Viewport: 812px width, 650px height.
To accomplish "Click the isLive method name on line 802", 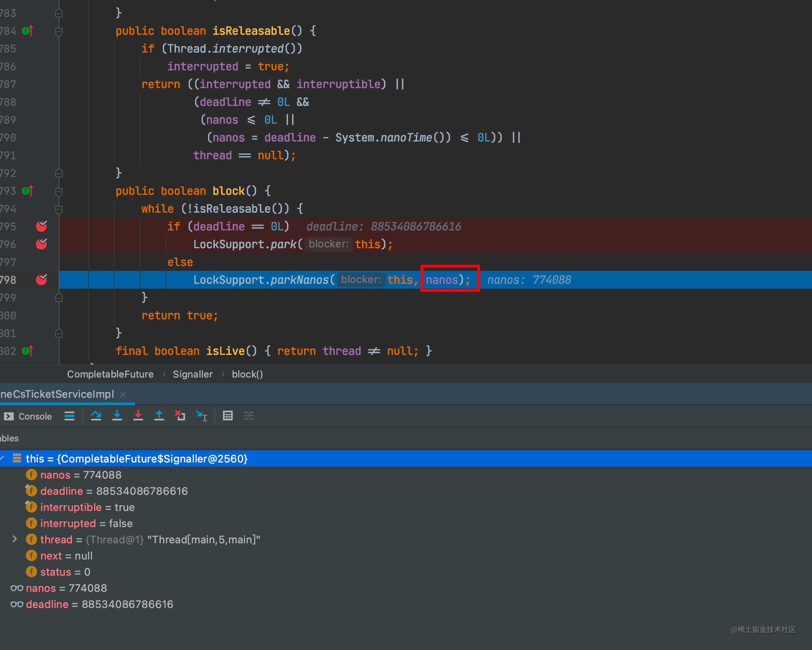I will [x=225, y=351].
